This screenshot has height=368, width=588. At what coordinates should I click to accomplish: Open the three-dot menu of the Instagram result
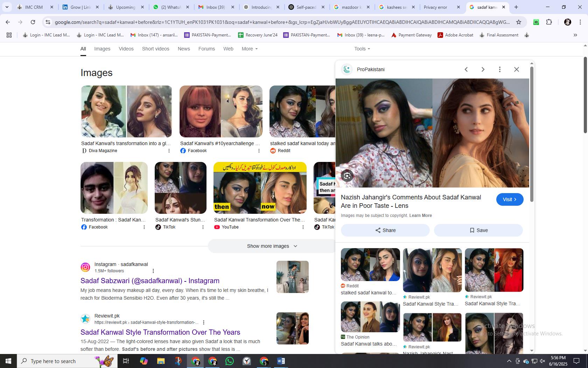click(x=153, y=271)
